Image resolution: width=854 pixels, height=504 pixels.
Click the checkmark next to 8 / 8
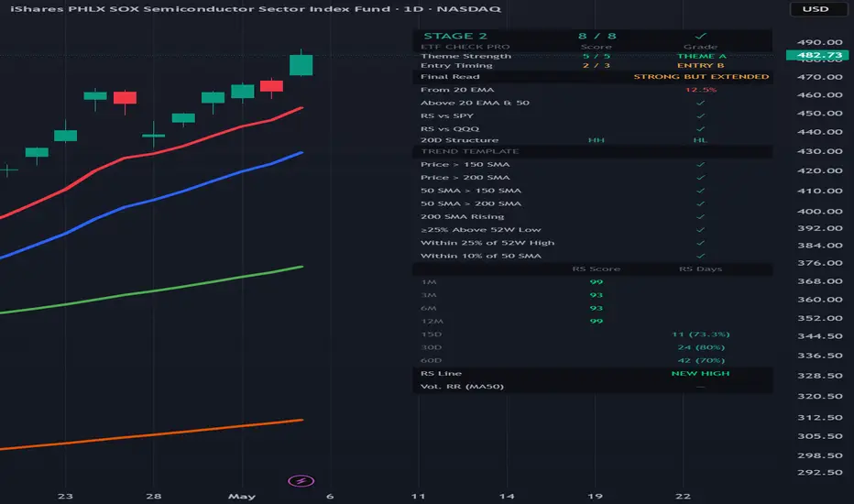click(700, 36)
